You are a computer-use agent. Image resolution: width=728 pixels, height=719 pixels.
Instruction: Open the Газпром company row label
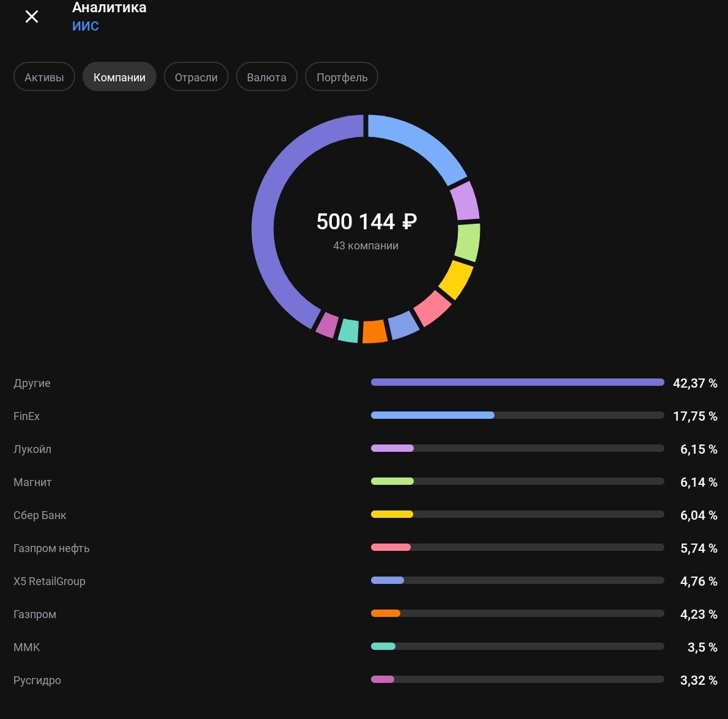pos(35,614)
